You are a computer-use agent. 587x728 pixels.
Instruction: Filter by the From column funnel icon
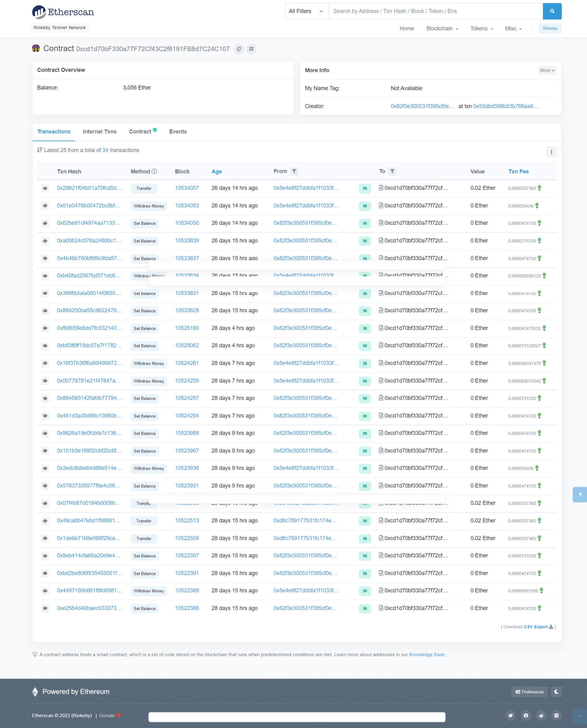[294, 171]
